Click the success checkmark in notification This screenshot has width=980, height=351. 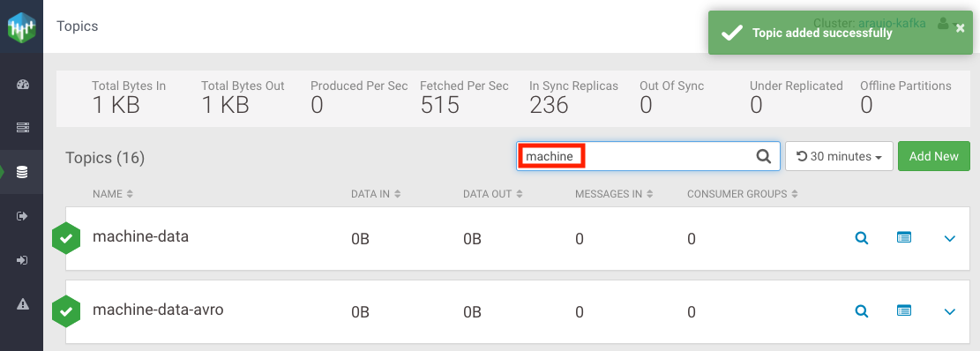[x=732, y=34]
